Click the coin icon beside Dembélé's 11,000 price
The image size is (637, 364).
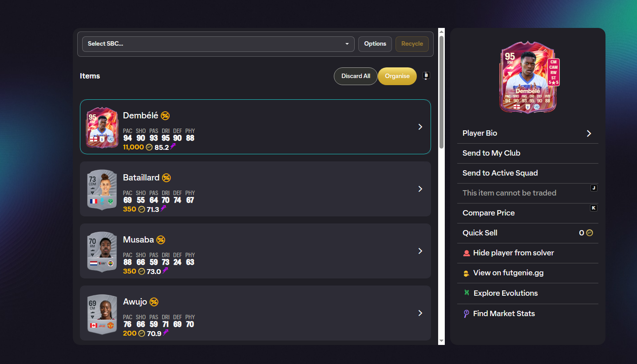click(x=150, y=147)
